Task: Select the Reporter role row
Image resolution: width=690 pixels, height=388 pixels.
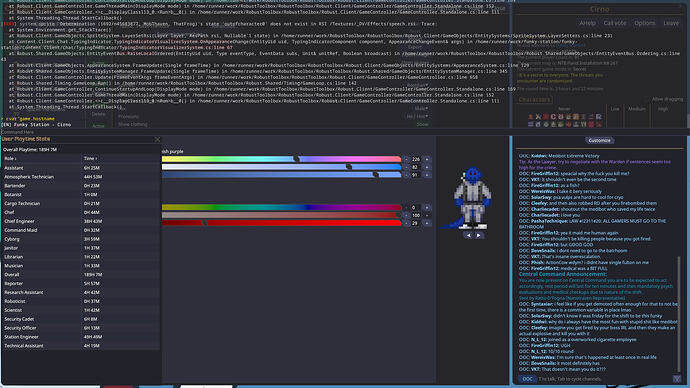Action: tap(81, 284)
